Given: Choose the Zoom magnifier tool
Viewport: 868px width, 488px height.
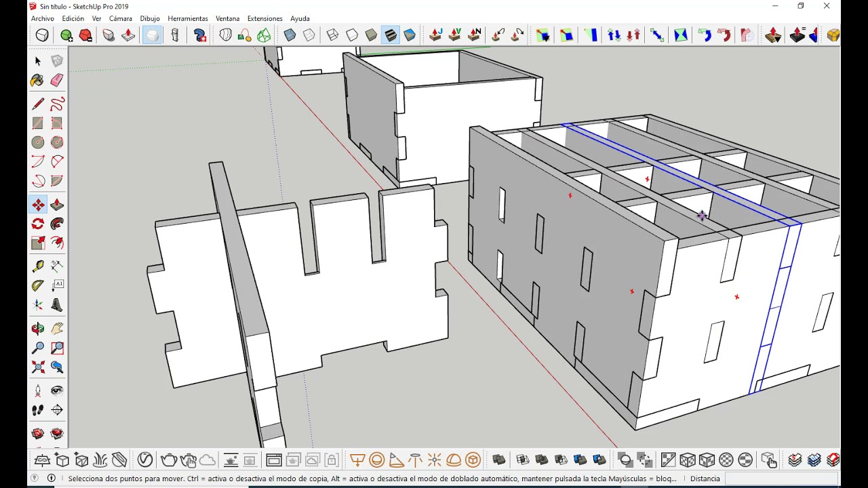Looking at the screenshot, I should point(38,348).
